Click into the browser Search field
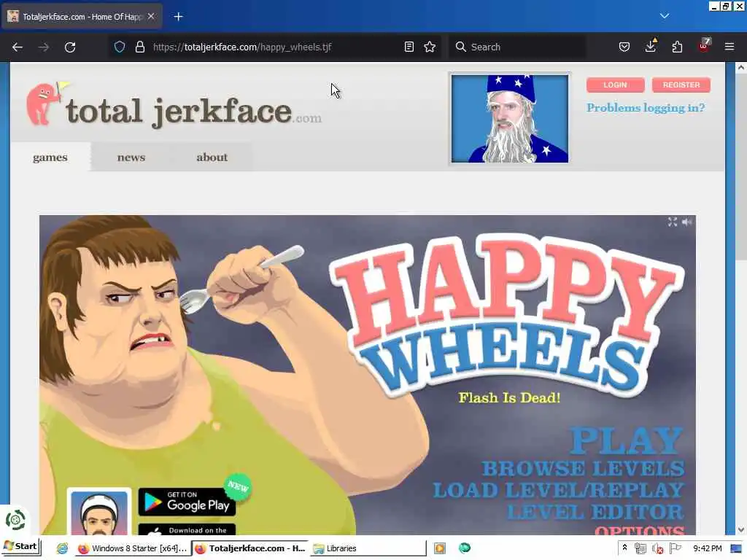Viewport: 747px width, 560px height. [517, 47]
